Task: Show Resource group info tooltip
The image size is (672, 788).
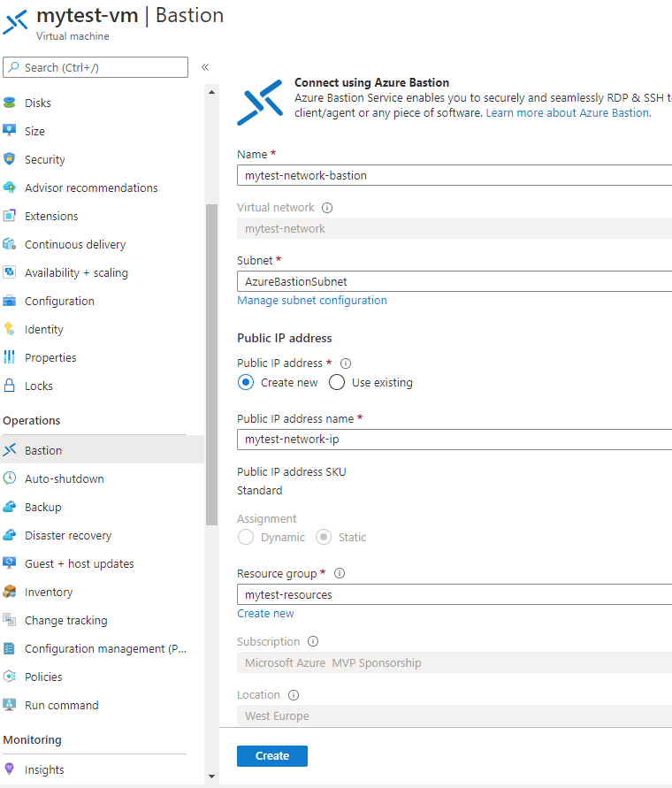Action: pos(340,573)
